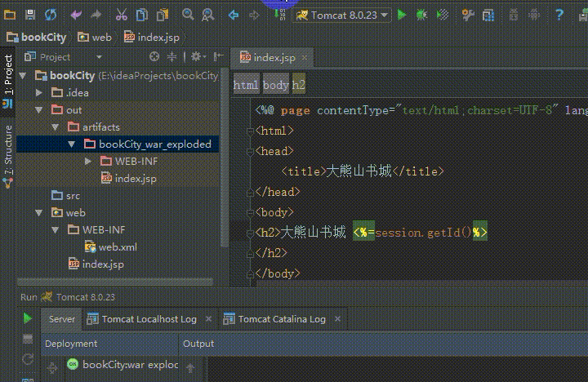Expand the WEB-INF folder under bookCity_war_exploded

[88, 162]
